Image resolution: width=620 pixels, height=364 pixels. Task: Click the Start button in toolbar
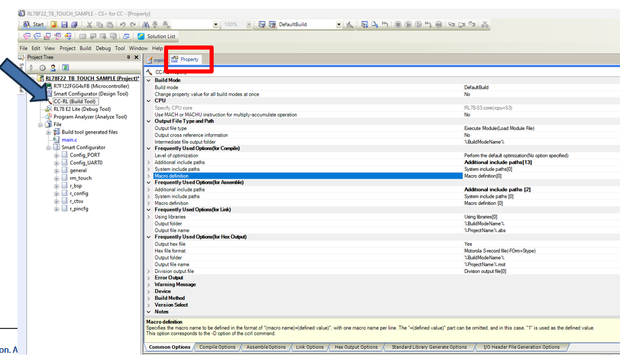point(34,24)
